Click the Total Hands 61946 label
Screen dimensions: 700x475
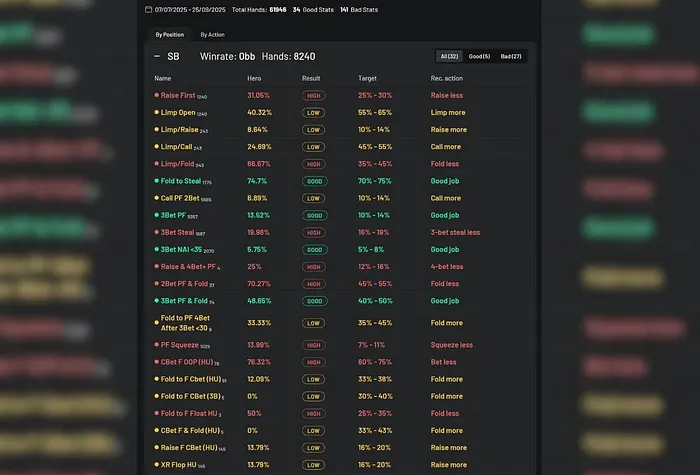(259, 9)
